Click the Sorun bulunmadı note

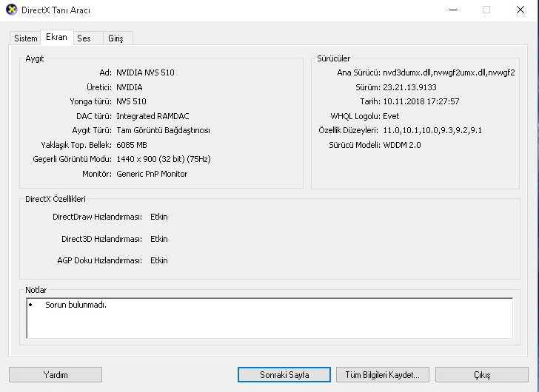point(76,305)
